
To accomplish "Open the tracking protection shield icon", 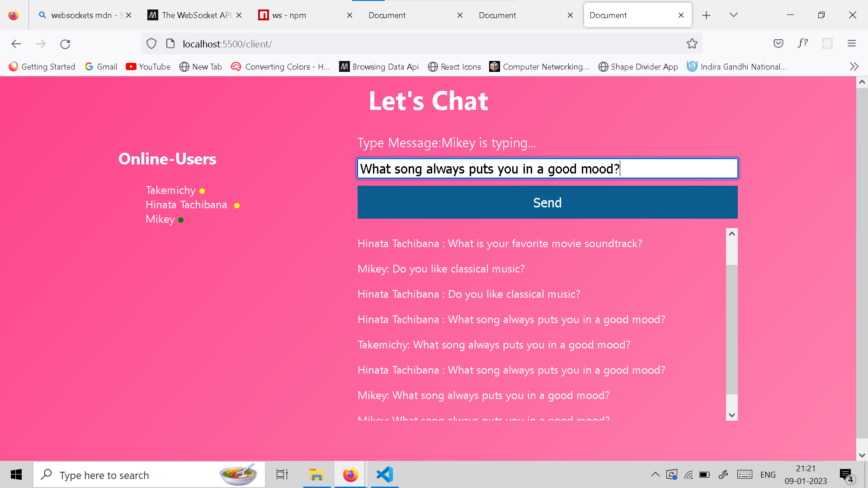I will coord(151,44).
